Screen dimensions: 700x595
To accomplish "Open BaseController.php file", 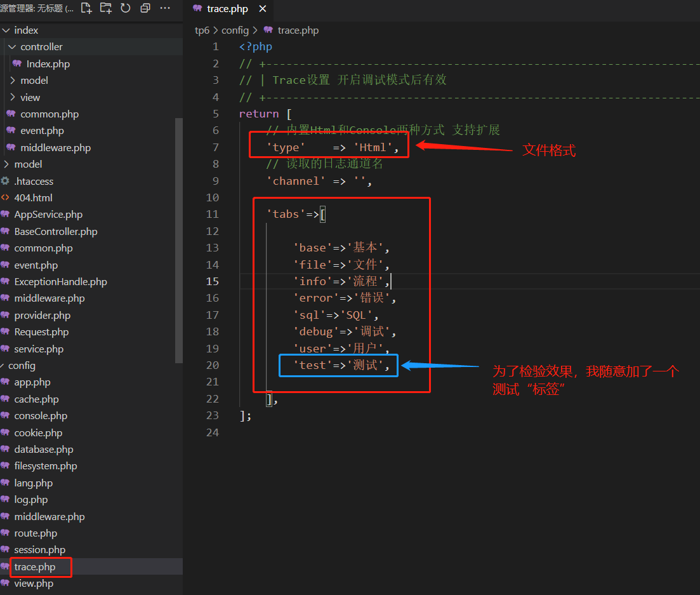I will (x=56, y=231).
